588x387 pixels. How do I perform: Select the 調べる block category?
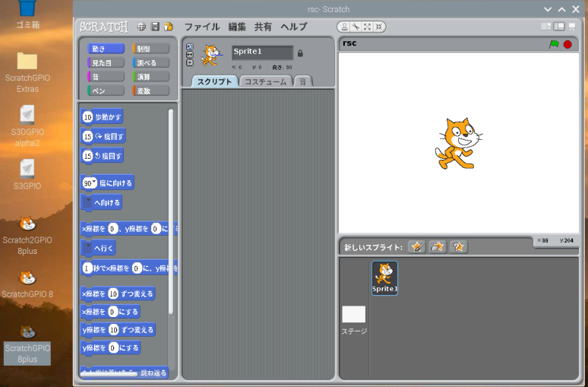pyautogui.click(x=150, y=62)
